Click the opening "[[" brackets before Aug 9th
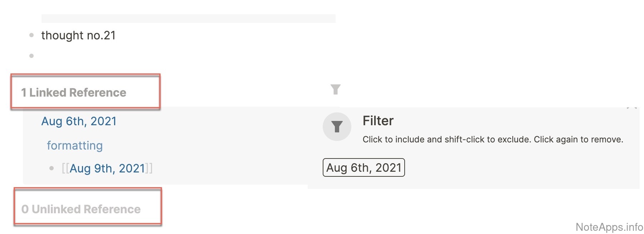 65,168
